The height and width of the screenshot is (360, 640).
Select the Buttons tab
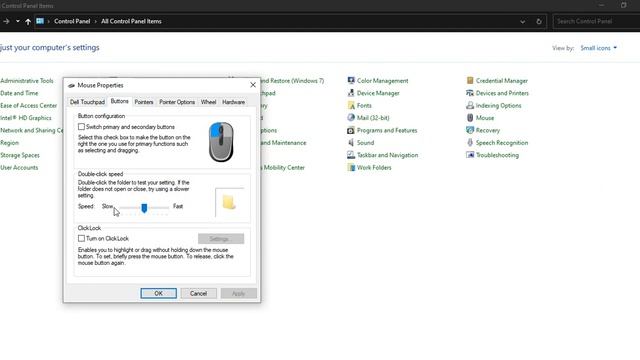coord(120,101)
